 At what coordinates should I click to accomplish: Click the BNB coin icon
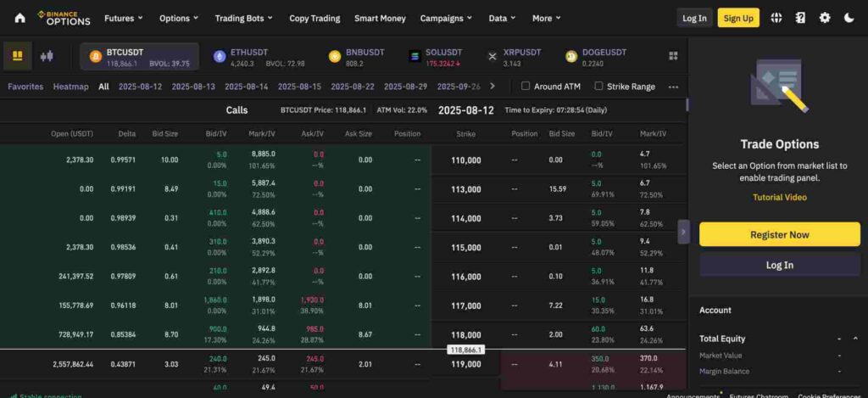coord(334,57)
